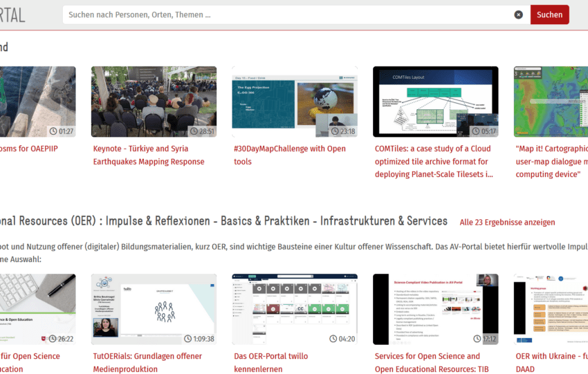Open 'Services for Open Science' title link

428,362
